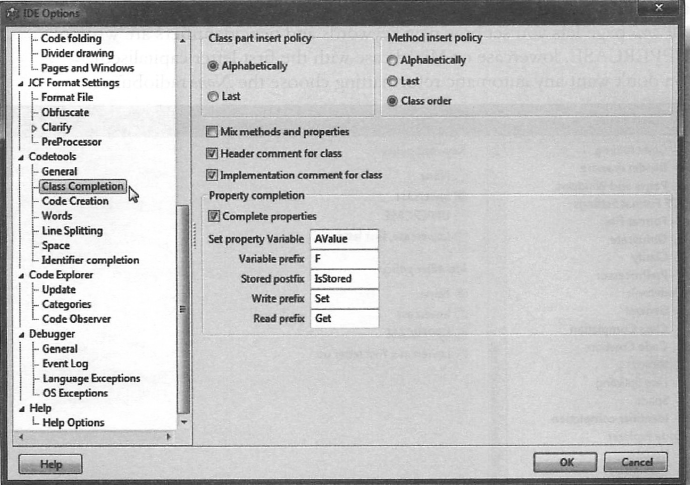This screenshot has height=485, width=690.
Task: Open Obfuscate under JCF Format Settings
Action: click(x=67, y=112)
